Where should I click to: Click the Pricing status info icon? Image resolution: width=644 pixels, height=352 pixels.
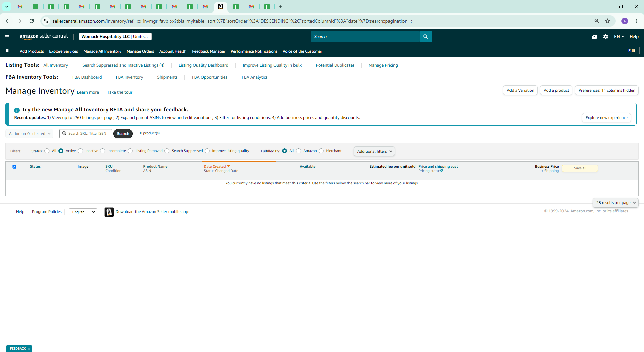(x=442, y=171)
